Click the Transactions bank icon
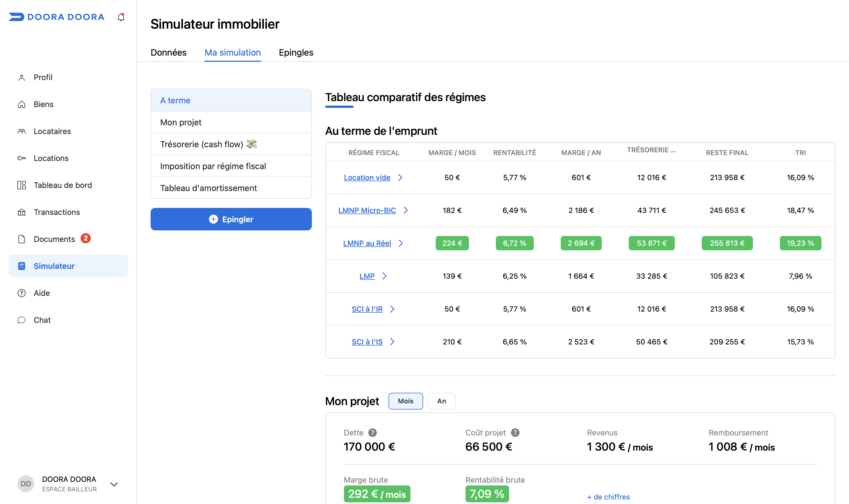 click(x=21, y=212)
